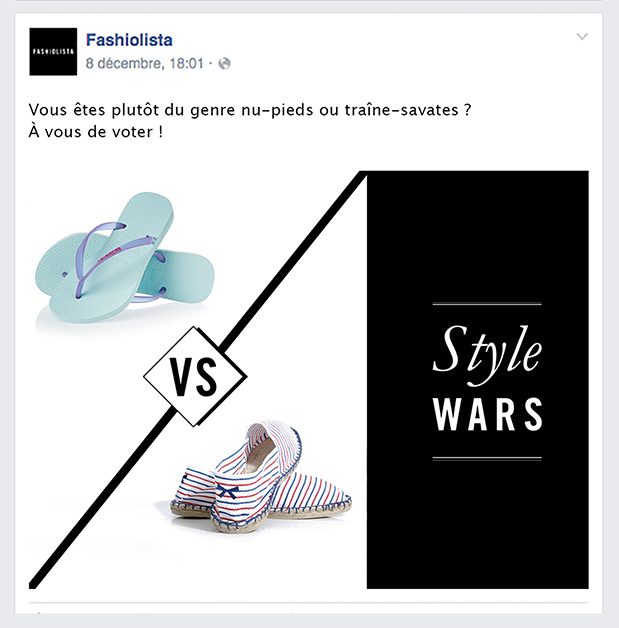Click the cursive Style word
The height and width of the screenshot is (628, 619).
[x=487, y=354]
